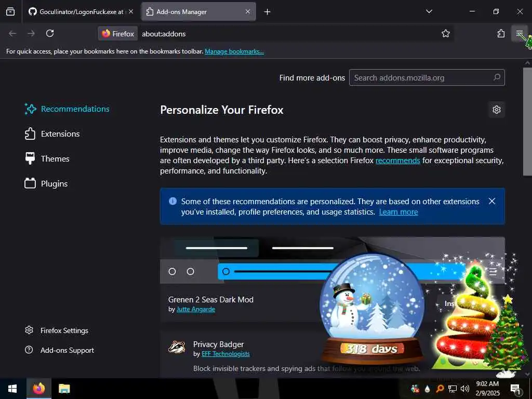The width and height of the screenshot is (532, 399).
Task: Bookmark this page with the star icon
Action: point(445,33)
